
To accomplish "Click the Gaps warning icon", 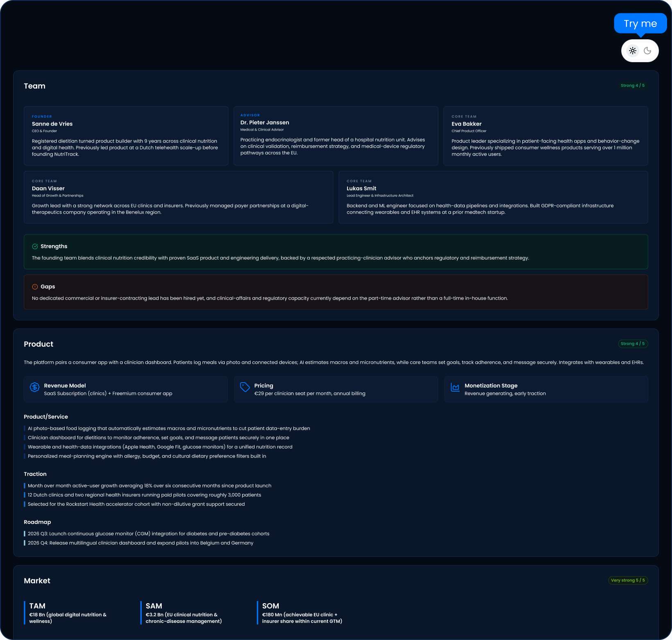I will [x=35, y=287].
